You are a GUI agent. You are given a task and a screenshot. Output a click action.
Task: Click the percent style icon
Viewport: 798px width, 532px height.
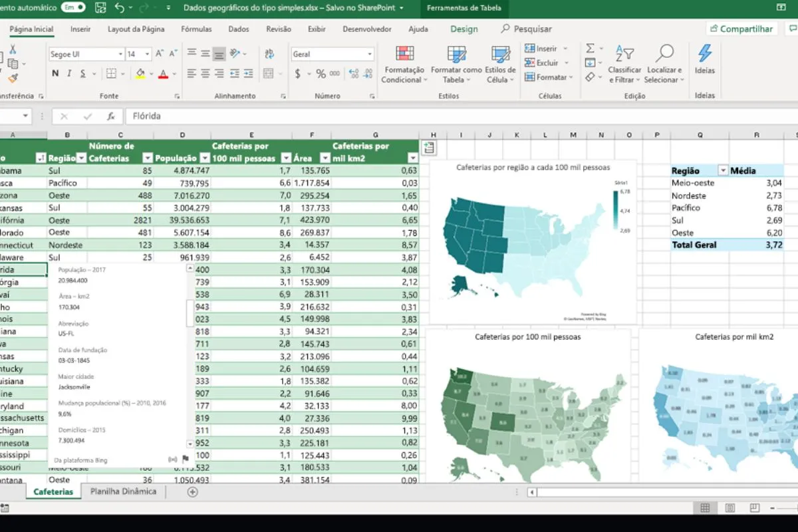[x=321, y=74]
